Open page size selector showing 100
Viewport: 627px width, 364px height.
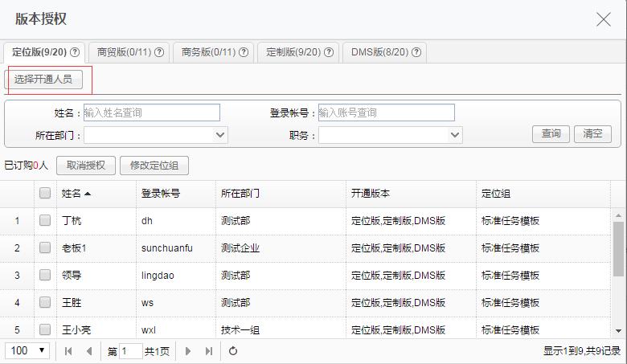[28, 351]
